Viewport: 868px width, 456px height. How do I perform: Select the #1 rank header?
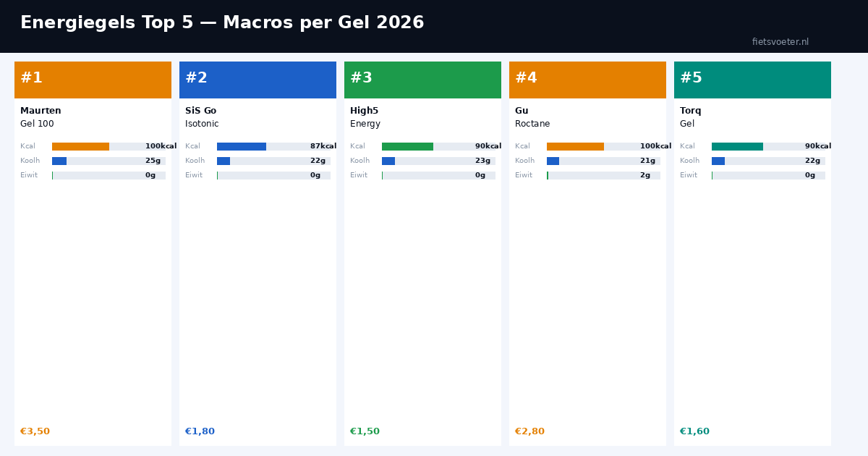[x=93, y=80]
